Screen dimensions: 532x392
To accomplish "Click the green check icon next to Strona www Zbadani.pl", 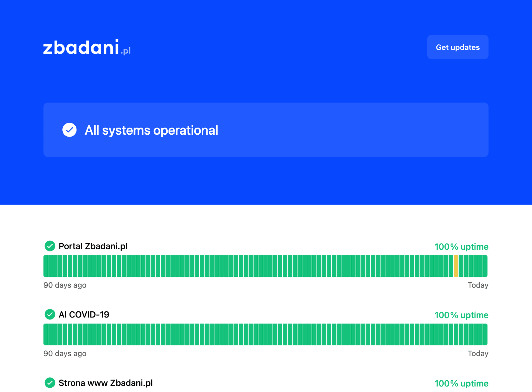I will click(x=50, y=383).
